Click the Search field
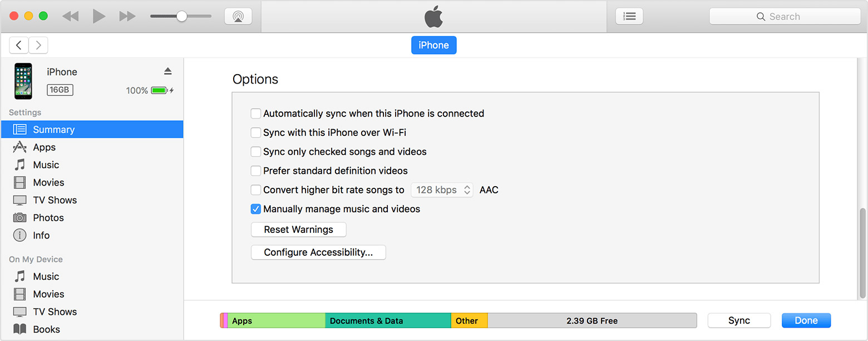 [x=785, y=16]
